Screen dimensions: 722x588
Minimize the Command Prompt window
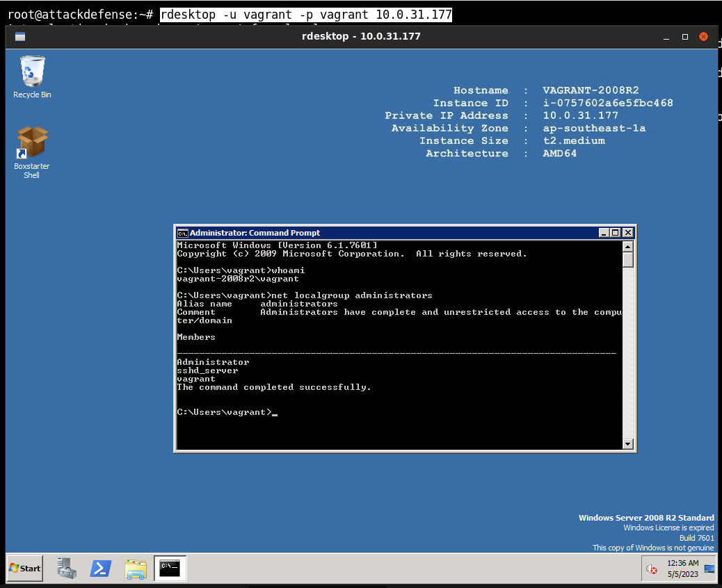pyautogui.click(x=604, y=233)
